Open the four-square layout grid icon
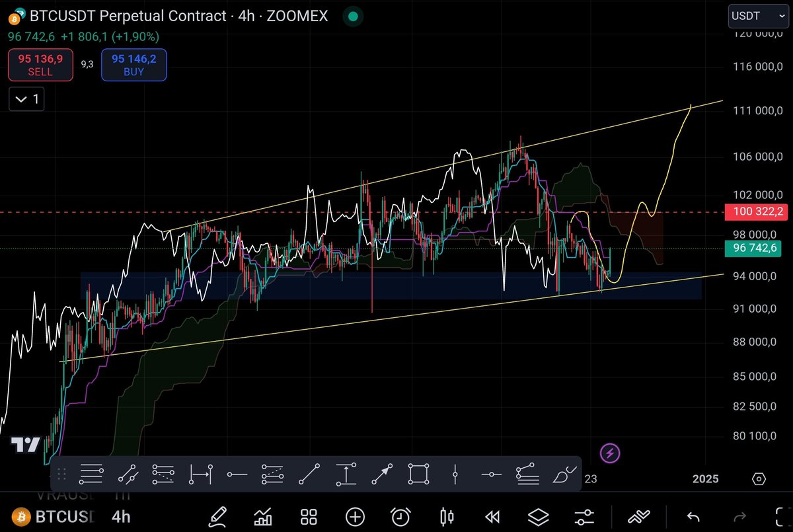Image resolution: width=793 pixels, height=532 pixels. point(309,516)
